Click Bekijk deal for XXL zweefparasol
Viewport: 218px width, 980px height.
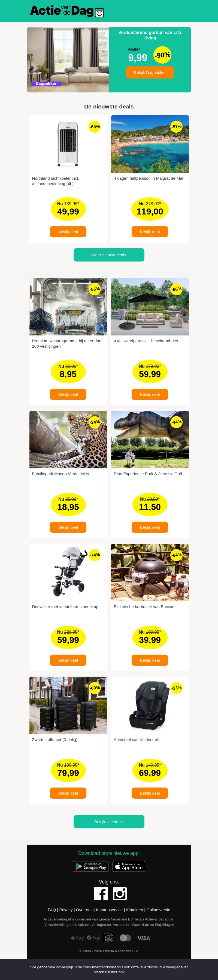[x=150, y=394]
